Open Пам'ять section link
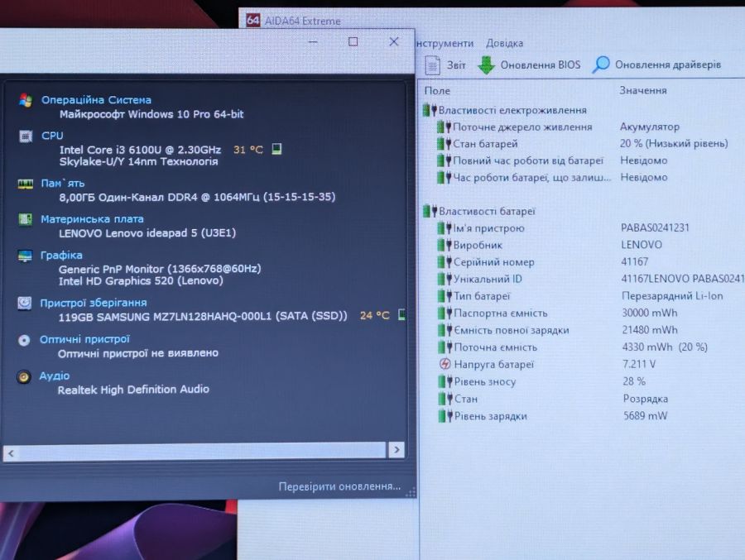This screenshot has height=560, width=745. (63, 184)
